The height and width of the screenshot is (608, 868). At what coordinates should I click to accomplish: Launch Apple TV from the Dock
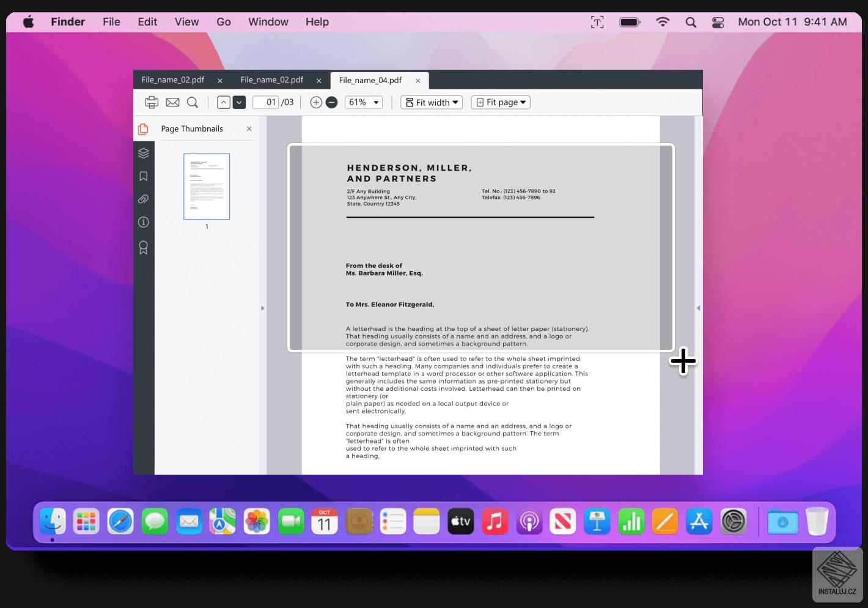[461, 522]
